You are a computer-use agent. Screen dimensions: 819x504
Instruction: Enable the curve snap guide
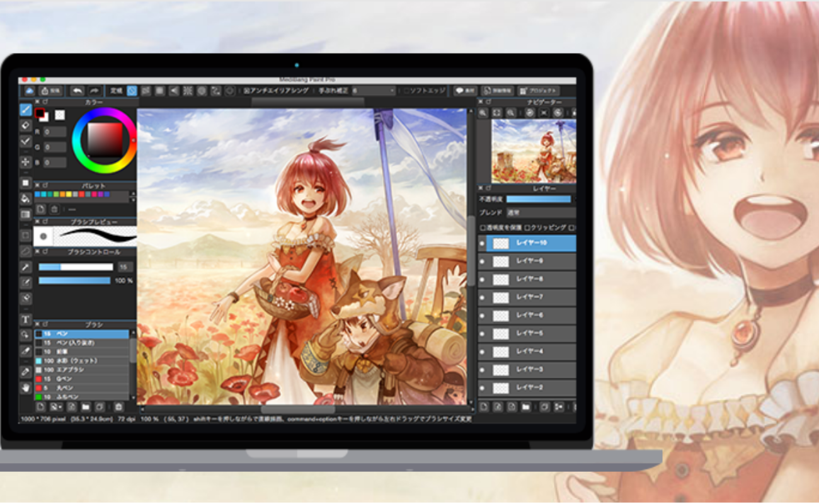tap(215, 91)
